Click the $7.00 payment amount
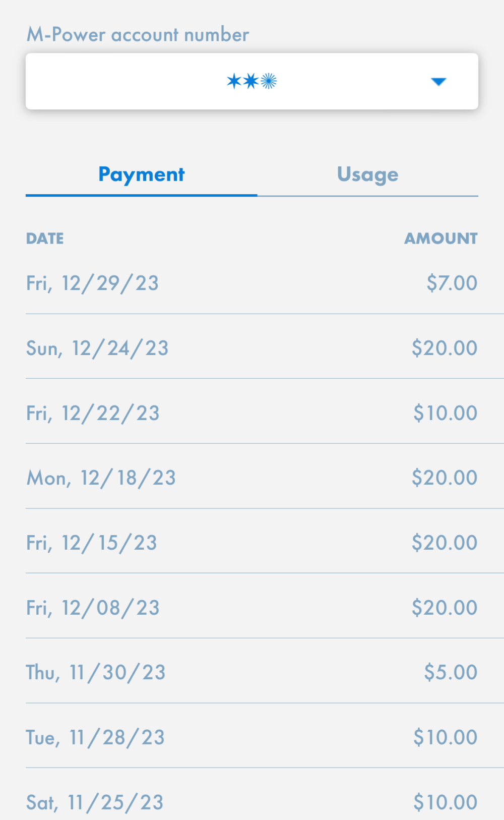The width and height of the screenshot is (504, 820). [452, 283]
